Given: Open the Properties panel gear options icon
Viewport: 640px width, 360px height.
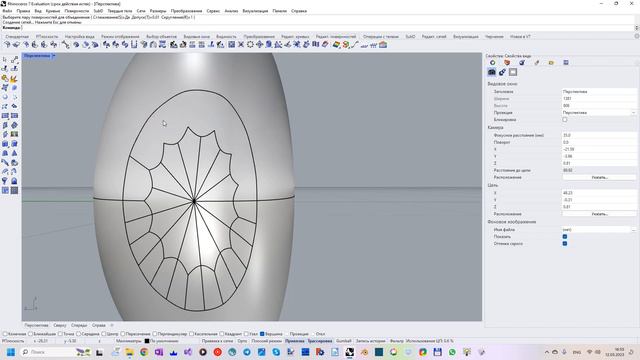Looking at the screenshot, I should pyautogui.click(x=637, y=62).
